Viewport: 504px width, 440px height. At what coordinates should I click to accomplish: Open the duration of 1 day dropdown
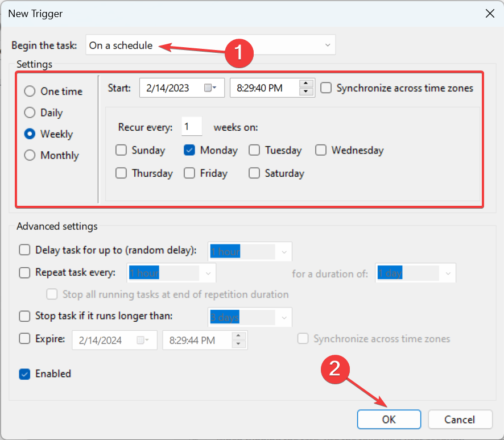415,273
